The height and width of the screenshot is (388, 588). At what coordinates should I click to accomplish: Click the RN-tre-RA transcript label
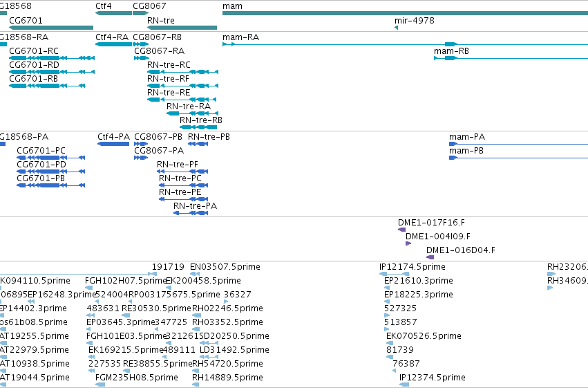[189, 107]
